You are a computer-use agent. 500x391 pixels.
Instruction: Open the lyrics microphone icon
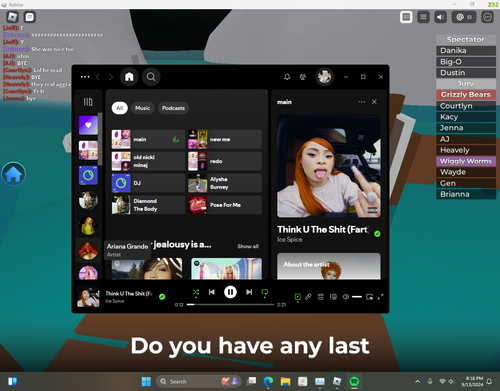[308, 297]
